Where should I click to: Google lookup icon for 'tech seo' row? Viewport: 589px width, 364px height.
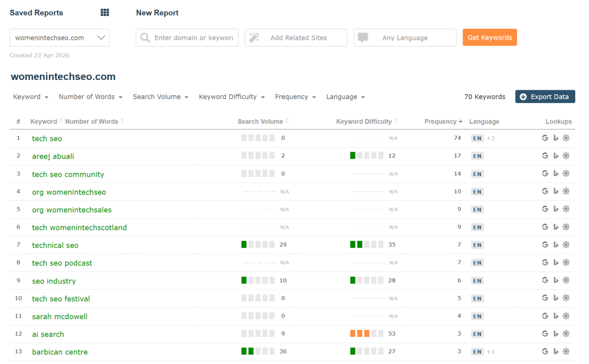pos(545,138)
